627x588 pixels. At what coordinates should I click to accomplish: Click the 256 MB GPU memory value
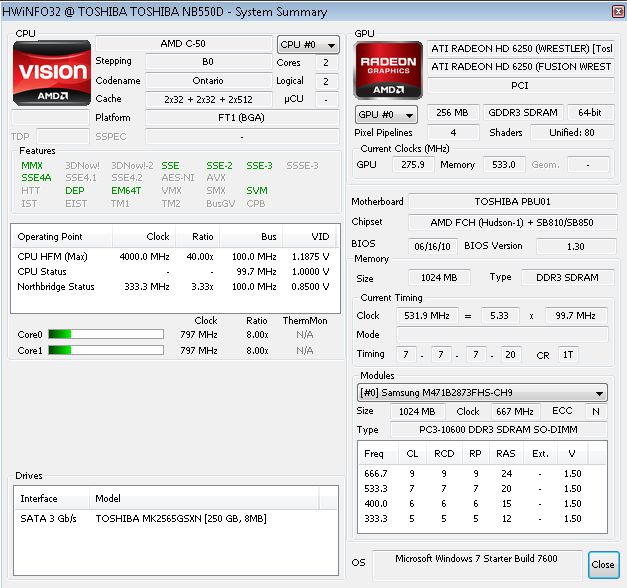tap(453, 112)
